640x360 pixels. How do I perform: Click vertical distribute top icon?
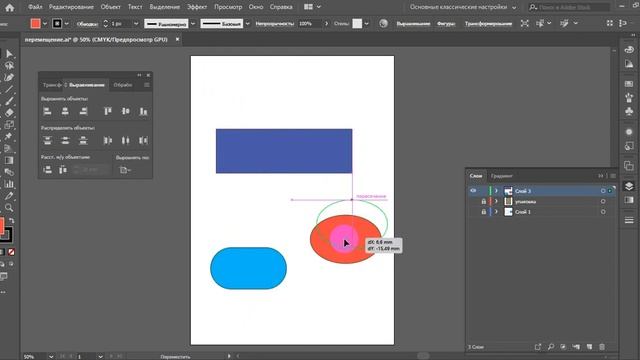coord(47,140)
